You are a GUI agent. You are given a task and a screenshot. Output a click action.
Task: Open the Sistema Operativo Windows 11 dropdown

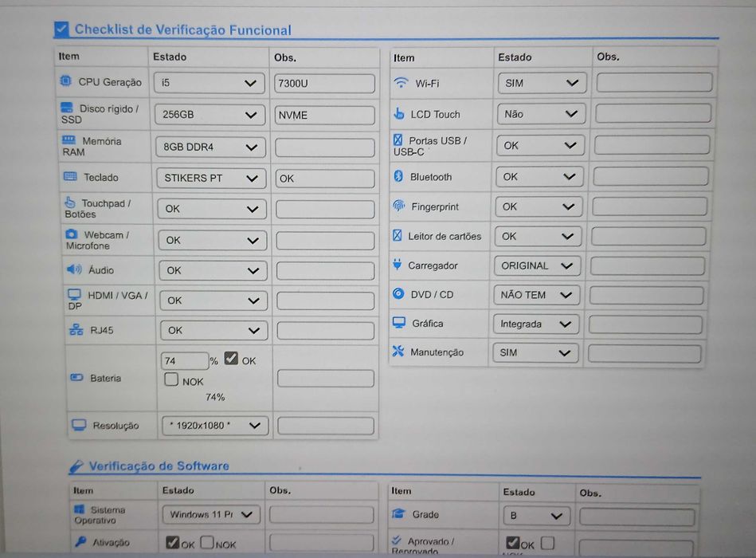pos(211,514)
